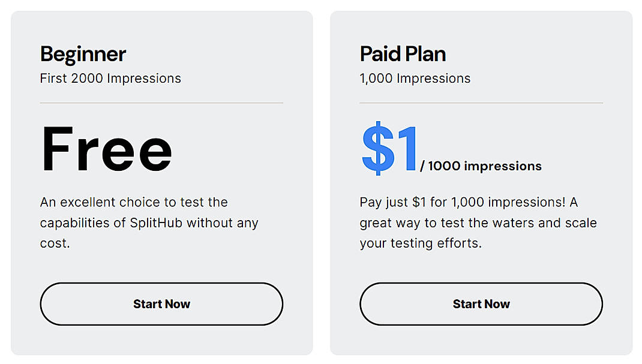Click the First 2000 Impressions subtitle
This screenshot has height=364, width=642.
110,79
